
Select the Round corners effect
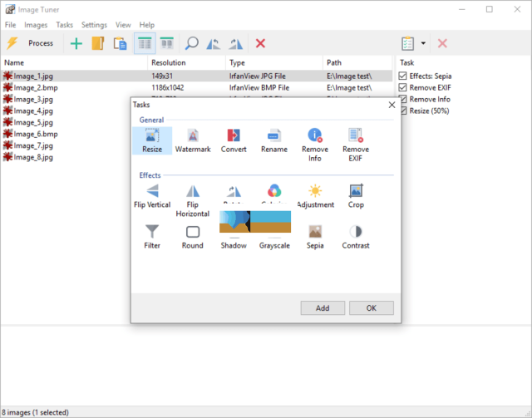pyautogui.click(x=193, y=237)
